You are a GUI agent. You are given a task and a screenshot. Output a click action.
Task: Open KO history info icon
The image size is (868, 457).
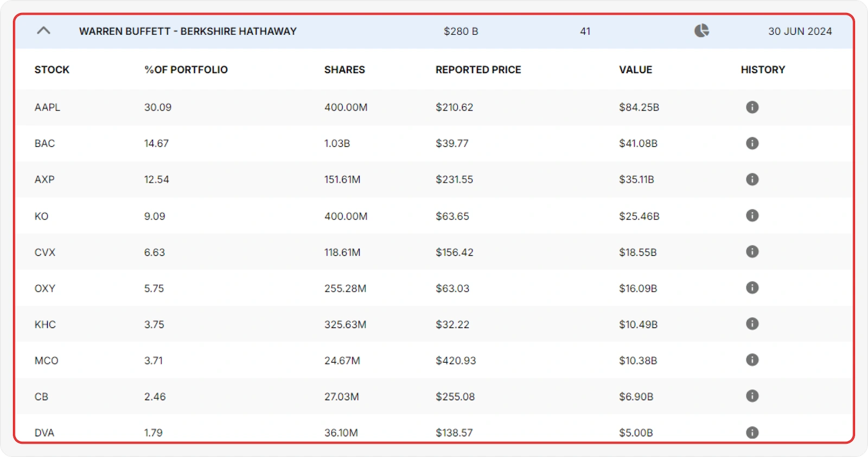(752, 216)
